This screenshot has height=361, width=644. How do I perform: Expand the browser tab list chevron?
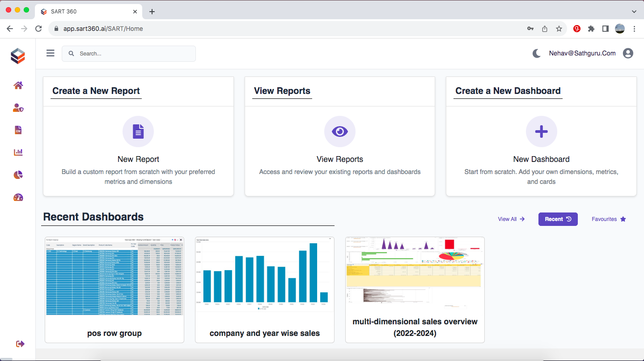click(x=634, y=11)
